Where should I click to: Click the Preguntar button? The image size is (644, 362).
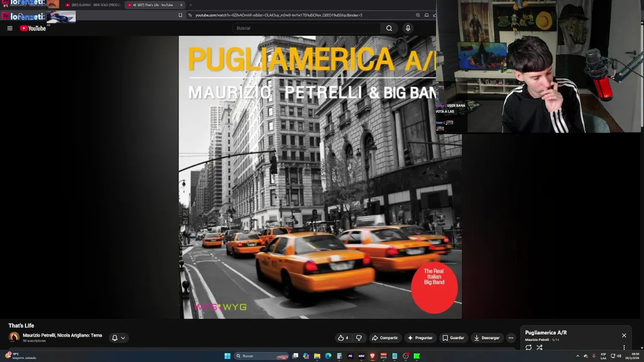pyautogui.click(x=420, y=338)
